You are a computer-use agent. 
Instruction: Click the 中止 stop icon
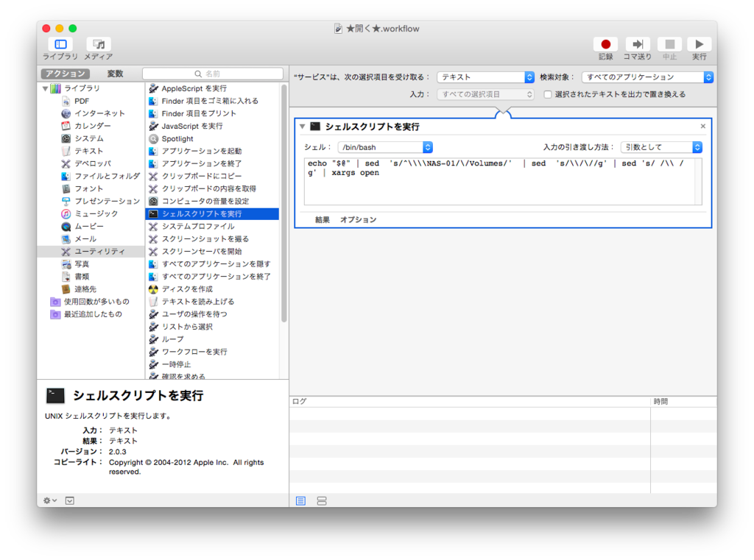(x=669, y=44)
